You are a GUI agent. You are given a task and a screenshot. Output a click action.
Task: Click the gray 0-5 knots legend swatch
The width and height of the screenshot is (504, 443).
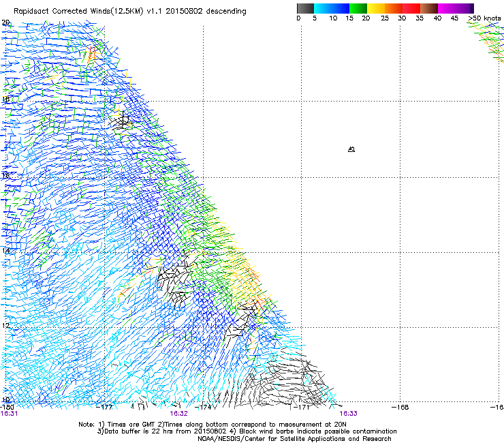pyautogui.click(x=305, y=8)
